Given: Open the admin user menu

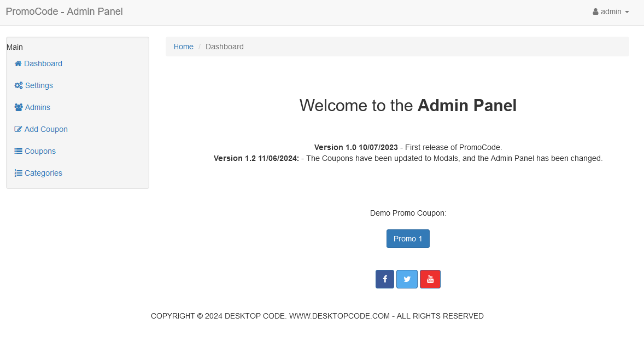Looking at the screenshot, I should coord(611,11).
